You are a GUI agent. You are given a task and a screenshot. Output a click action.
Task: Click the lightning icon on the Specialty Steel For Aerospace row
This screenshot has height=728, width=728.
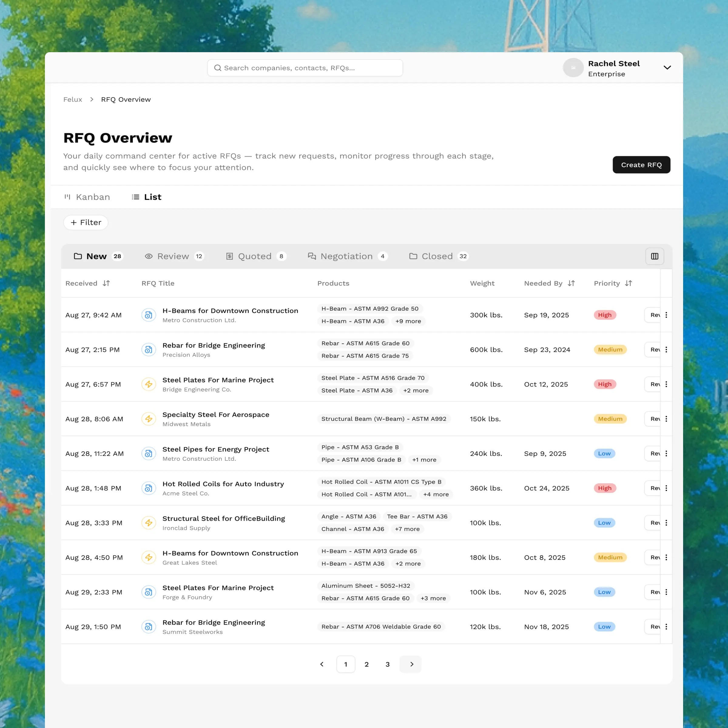coord(148,419)
